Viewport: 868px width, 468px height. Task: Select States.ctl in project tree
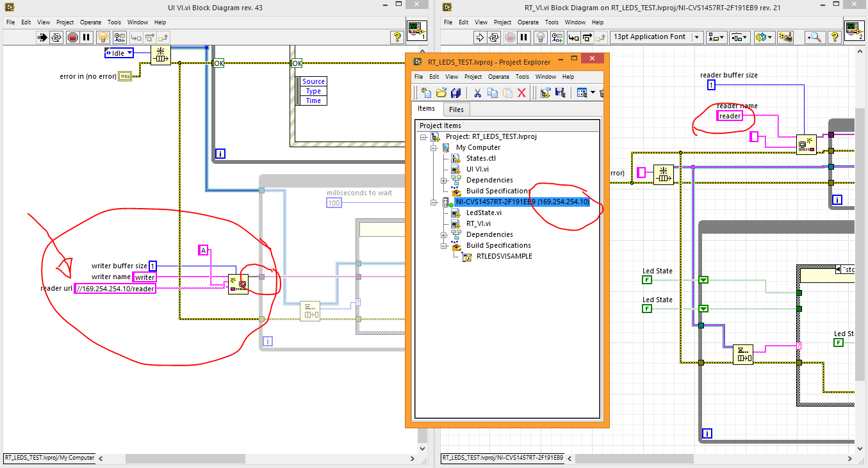(480, 158)
